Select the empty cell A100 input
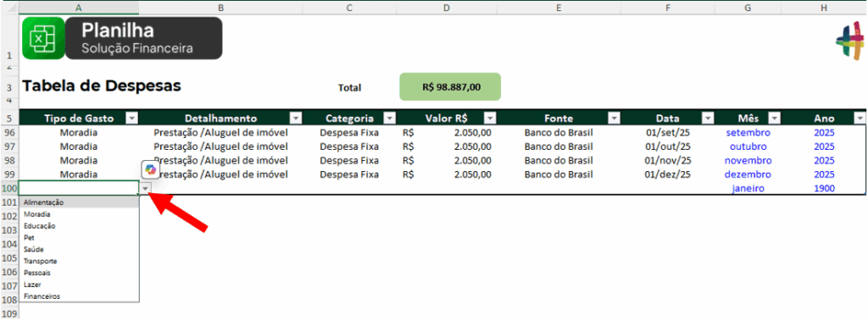 pyautogui.click(x=79, y=188)
